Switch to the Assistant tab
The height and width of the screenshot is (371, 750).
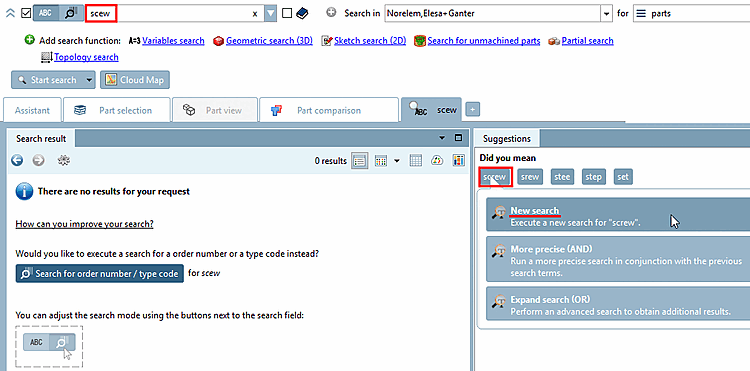[x=32, y=110]
